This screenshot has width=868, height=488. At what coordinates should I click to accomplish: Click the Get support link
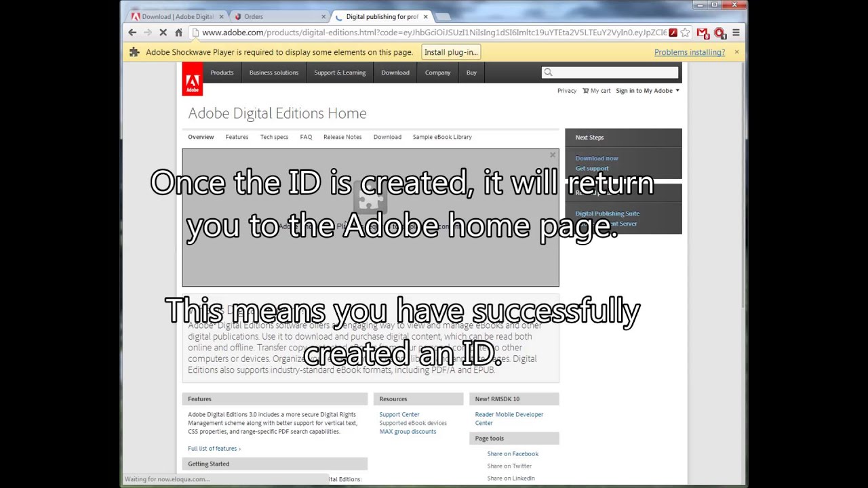click(x=592, y=168)
